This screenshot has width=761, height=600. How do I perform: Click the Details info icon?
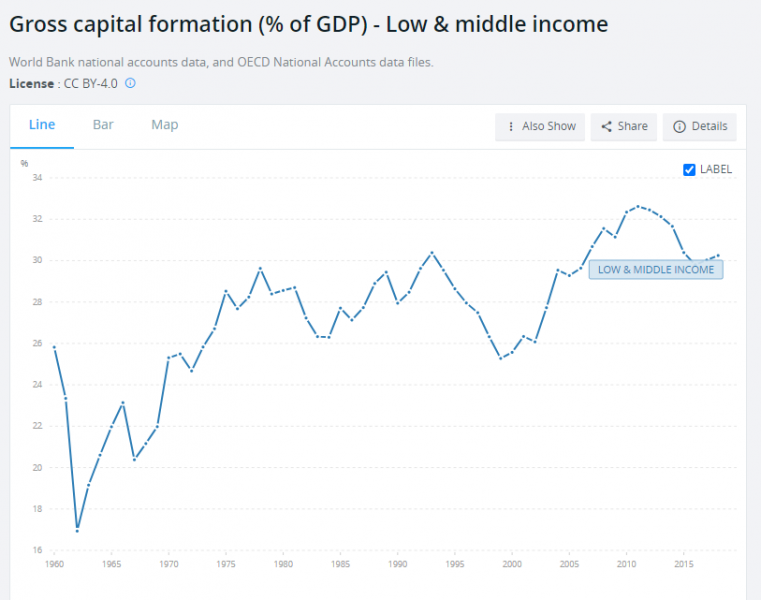680,127
